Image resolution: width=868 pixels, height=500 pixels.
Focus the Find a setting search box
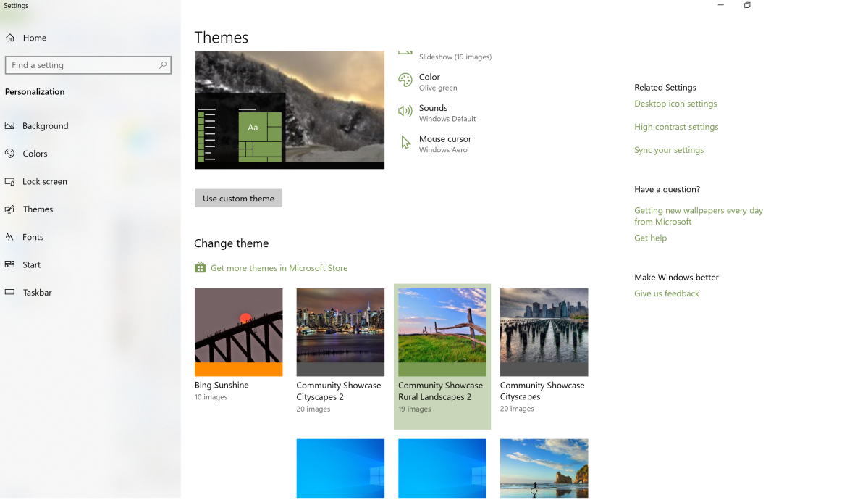tap(83, 65)
